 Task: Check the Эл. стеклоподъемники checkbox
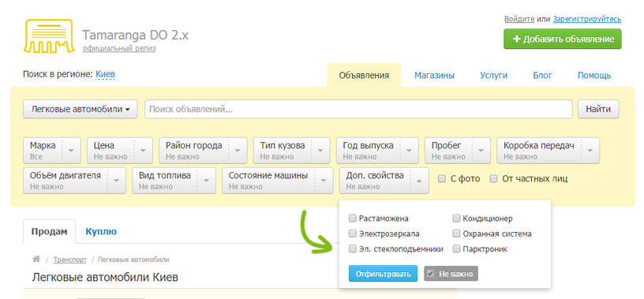(x=353, y=249)
